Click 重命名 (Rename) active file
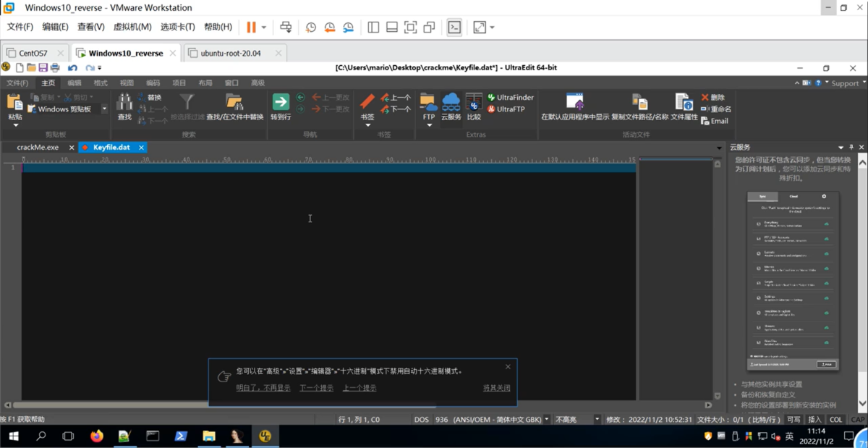 pyautogui.click(x=716, y=109)
